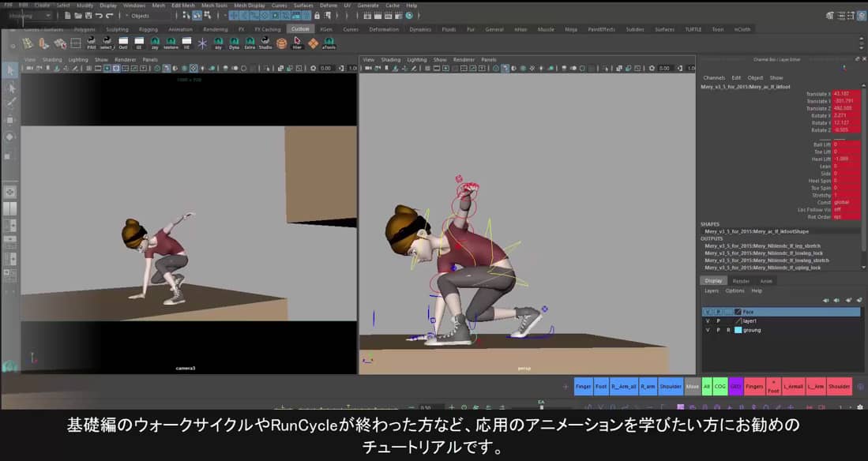The image size is (868, 461).
Task: Click the lock icon in status line
Action: 318,16
